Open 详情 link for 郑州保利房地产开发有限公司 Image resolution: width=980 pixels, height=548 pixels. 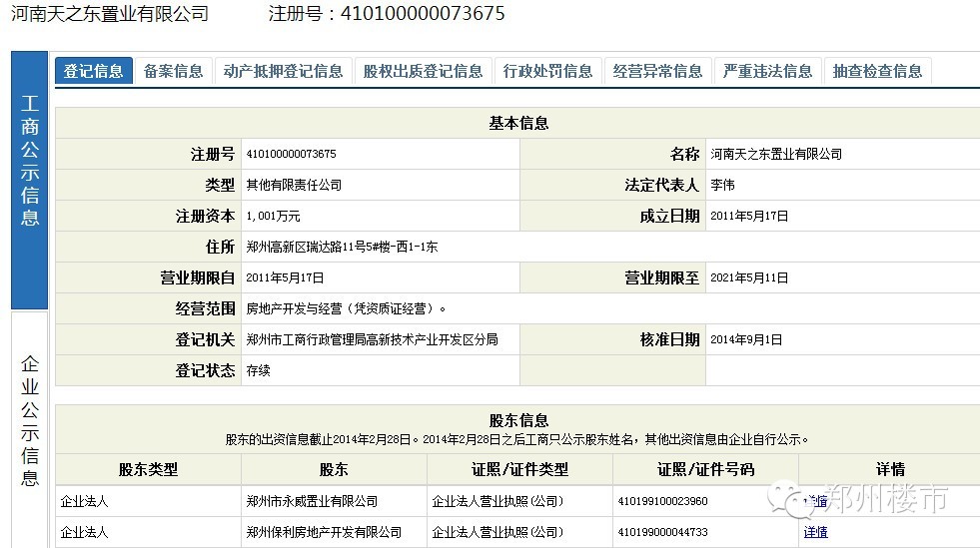815,532
